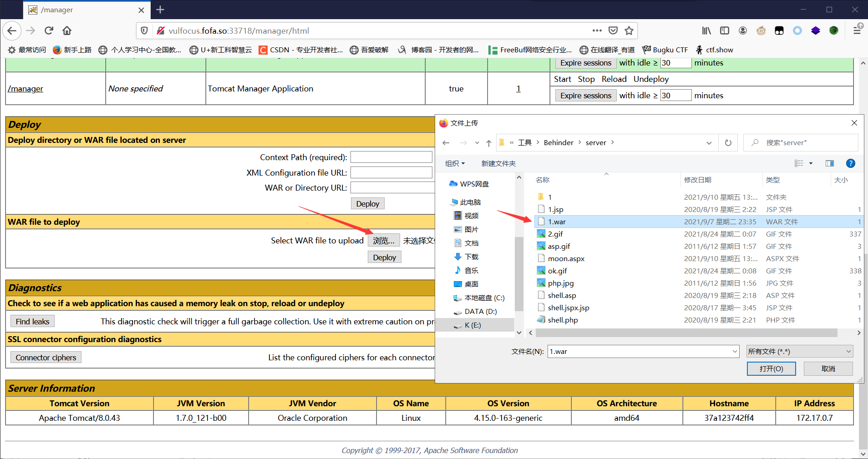
Task: Select the php.jpg file
Action: click(x=561, y=283)
